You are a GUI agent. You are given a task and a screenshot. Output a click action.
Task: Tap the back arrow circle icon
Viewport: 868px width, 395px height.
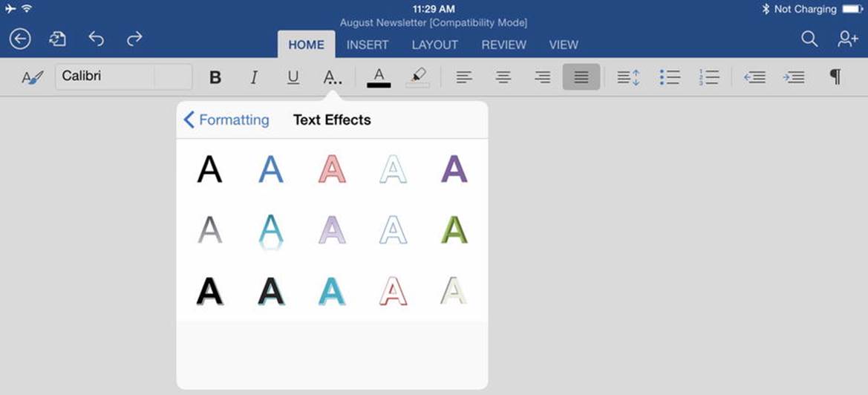pyautogui.click(x=21, y=39)
